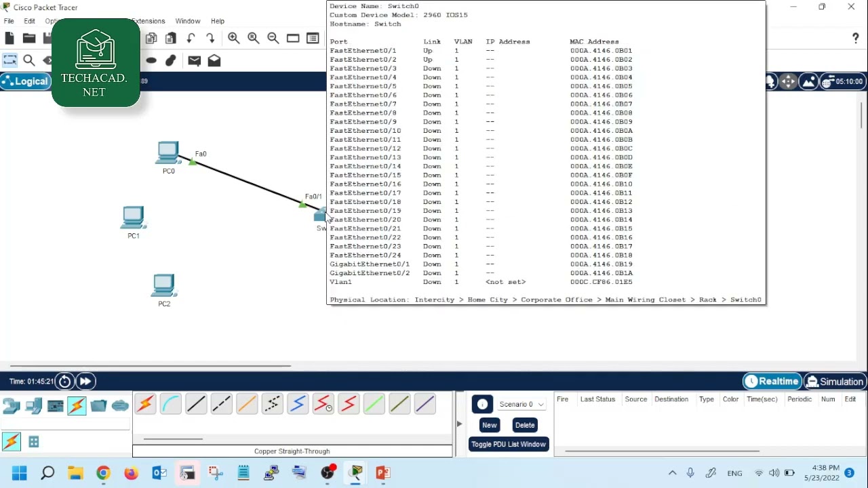The height and width of the screenshot is (488, 868).
Task: Open File Explorer from the taskbar
Action: click(75, 473)
